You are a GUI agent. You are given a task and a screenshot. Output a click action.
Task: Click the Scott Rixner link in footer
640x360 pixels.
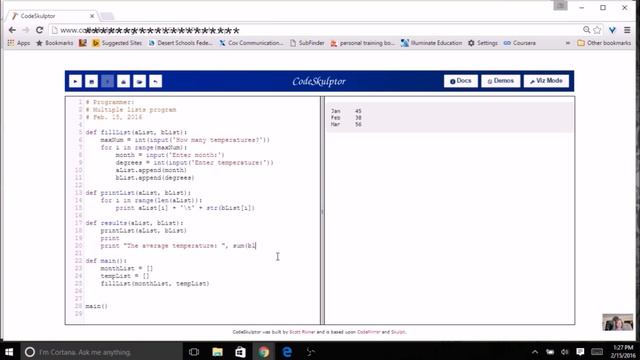point(302,332)
